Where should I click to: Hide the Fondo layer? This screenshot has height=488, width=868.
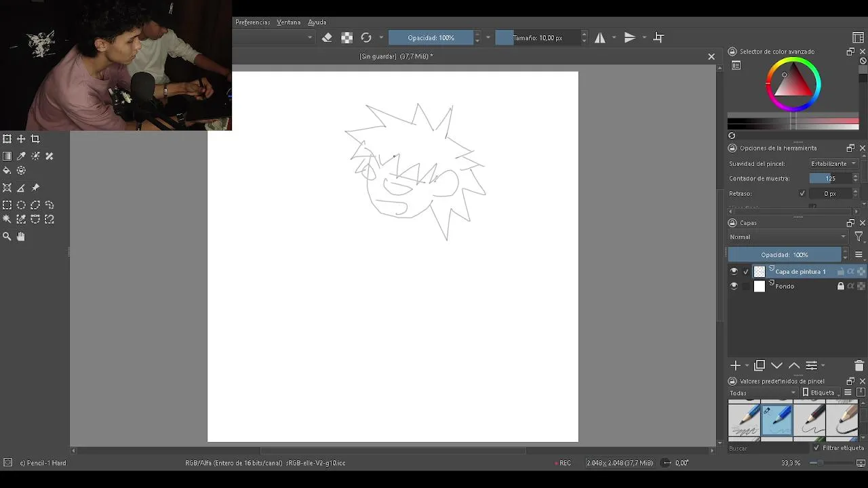[734, 286]
